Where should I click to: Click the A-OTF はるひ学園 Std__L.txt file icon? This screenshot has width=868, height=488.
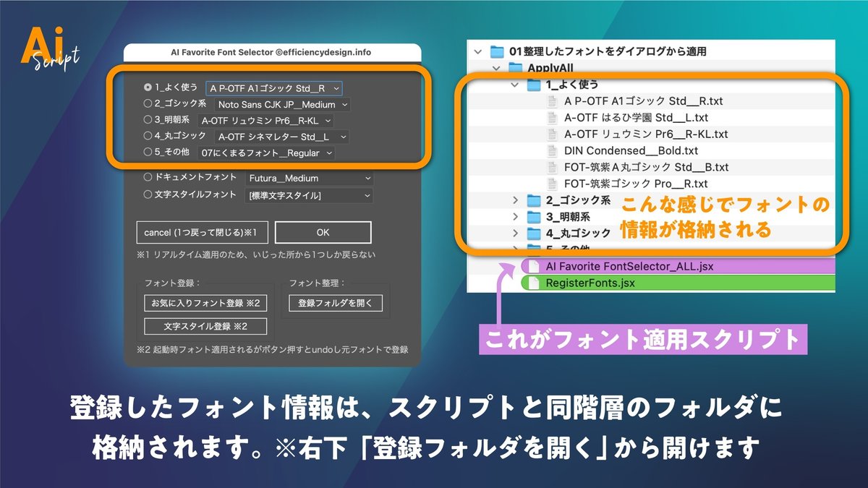click(x=553, y=118)
